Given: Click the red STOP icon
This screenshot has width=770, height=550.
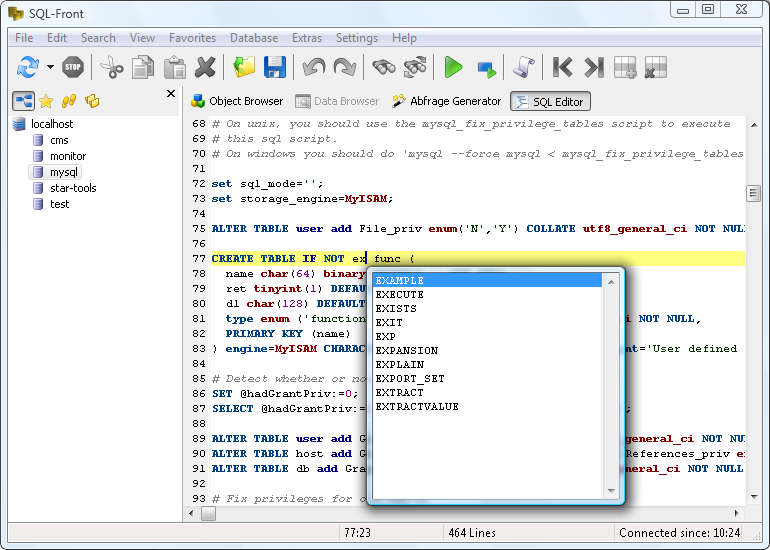Looking at the screenshot, I should coord(73,67).
